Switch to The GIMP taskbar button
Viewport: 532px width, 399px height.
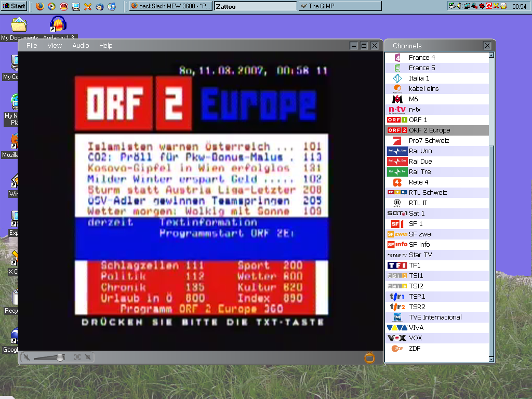tap(340, 6)
